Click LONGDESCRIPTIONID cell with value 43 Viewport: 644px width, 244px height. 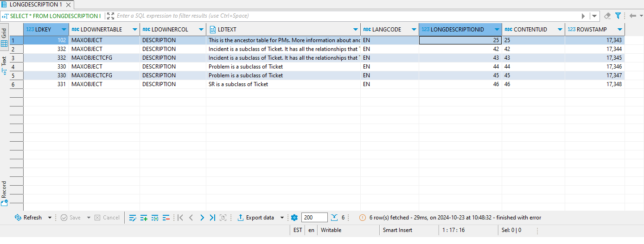click(x=460, y=58)
